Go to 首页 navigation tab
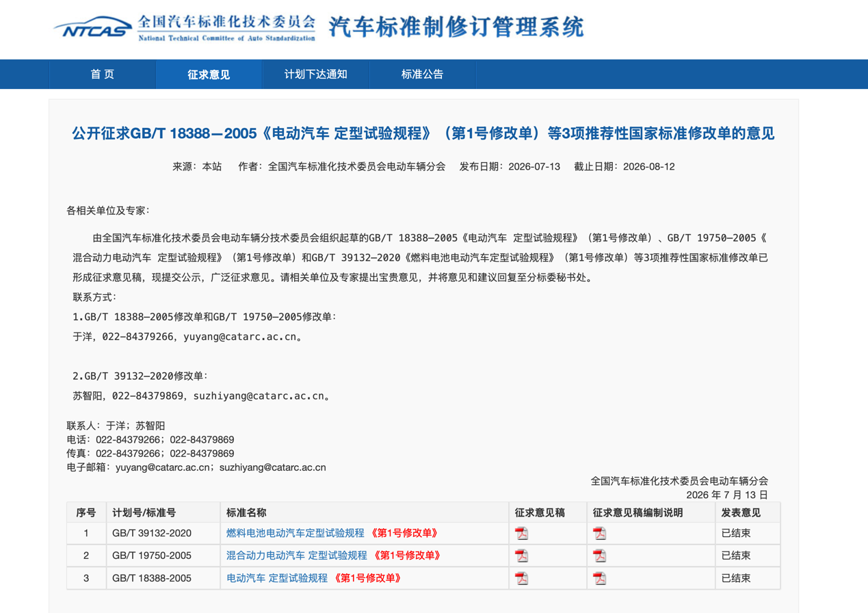This screenshot has height=613, width=868. coord(103,75)
